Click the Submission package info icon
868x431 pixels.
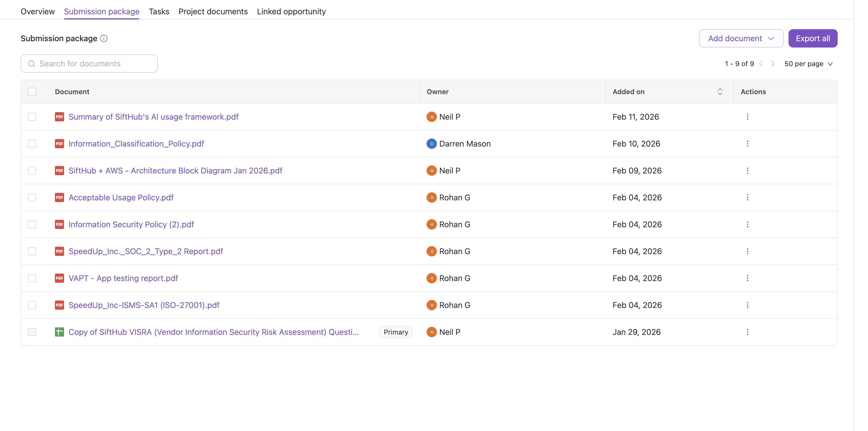[104, 38]
